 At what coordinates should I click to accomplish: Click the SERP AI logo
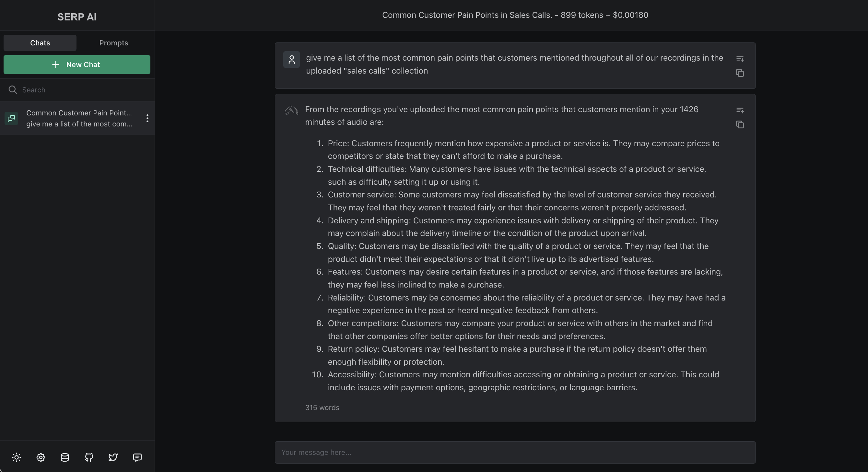tap(76, 17)
